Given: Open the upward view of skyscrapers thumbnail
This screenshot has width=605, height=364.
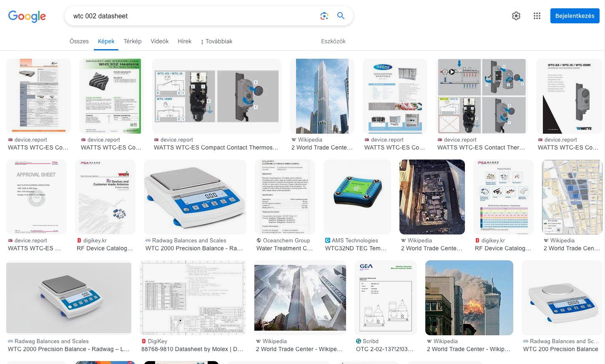Looking at the screenshot, I should tap(300, 298).
